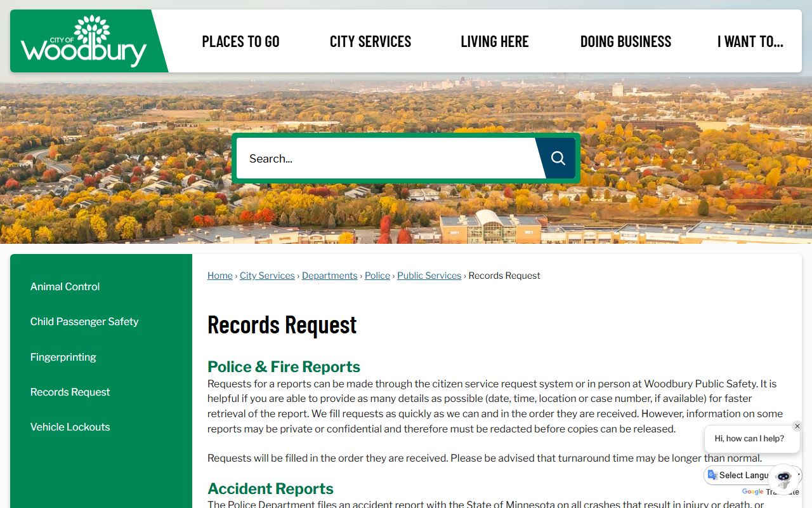812x508 pixels.
Task: Click the Accident Reports heading
Action: click(270, 489)
